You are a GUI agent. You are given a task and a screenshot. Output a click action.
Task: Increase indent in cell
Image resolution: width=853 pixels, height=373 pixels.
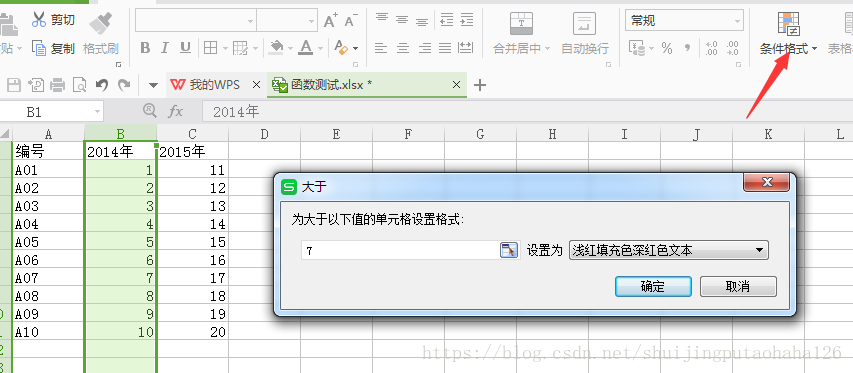click(x=466, y=20)
